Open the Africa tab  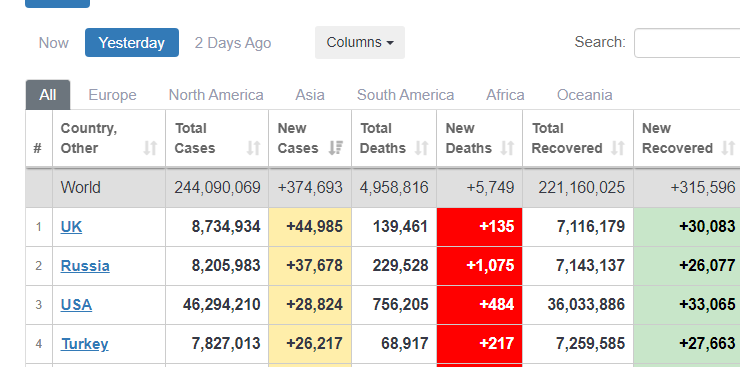[x=505, y=95]
